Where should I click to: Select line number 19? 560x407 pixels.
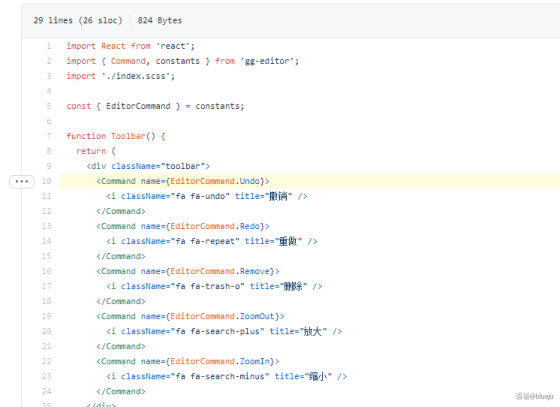(47, 316)
